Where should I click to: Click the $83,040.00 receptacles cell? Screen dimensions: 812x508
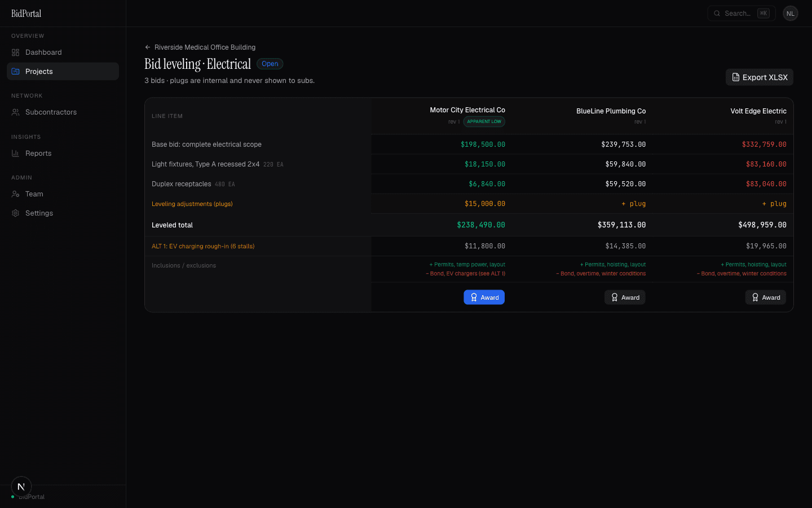(x=766, y=184)
